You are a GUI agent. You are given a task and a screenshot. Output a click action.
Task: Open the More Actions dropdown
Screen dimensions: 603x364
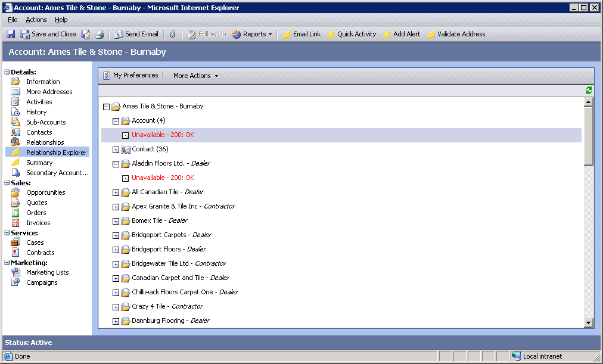[x=196, y=76]
